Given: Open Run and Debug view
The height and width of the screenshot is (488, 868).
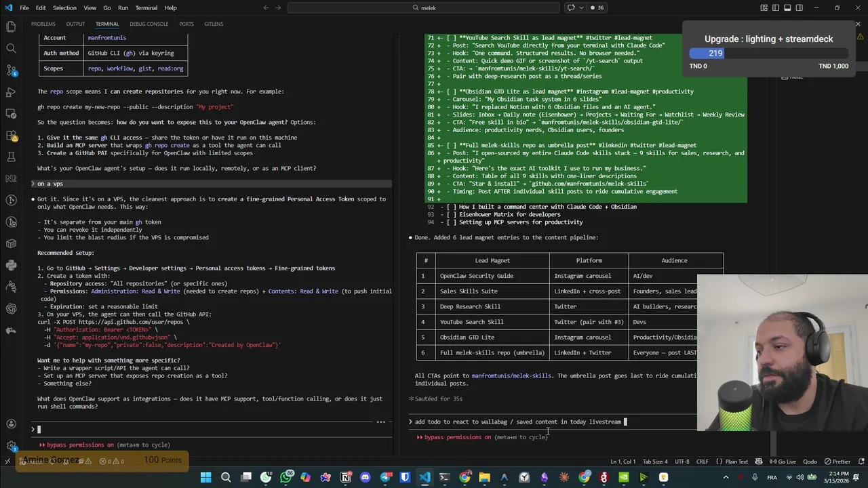Looking at the screenshot, I should click(11, 91).
